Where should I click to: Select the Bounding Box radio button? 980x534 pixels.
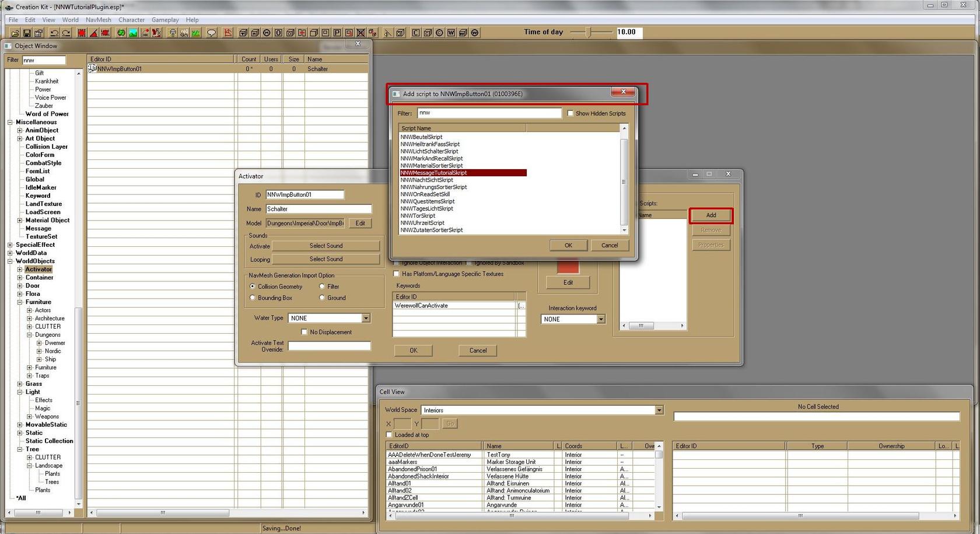[253, 298]
